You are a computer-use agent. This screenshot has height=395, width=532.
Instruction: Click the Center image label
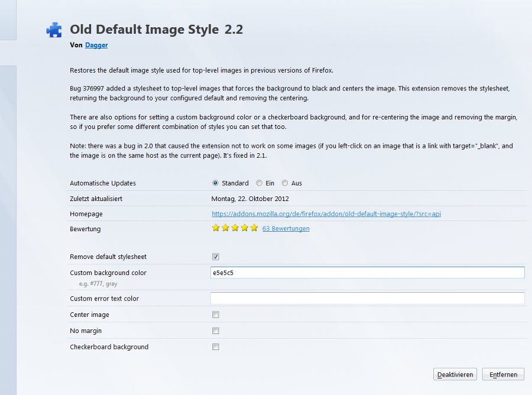click(x=90, y=315)
